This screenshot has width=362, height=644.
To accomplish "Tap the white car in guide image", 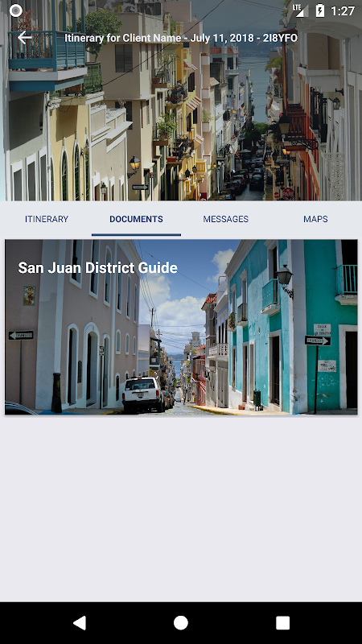I will coord(143,394).
